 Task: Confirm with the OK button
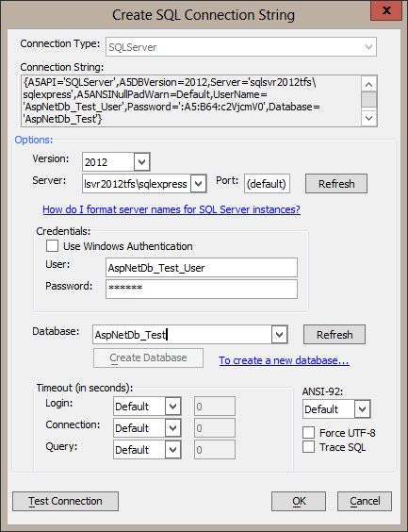pyautogui.click(x=299, y=501)
